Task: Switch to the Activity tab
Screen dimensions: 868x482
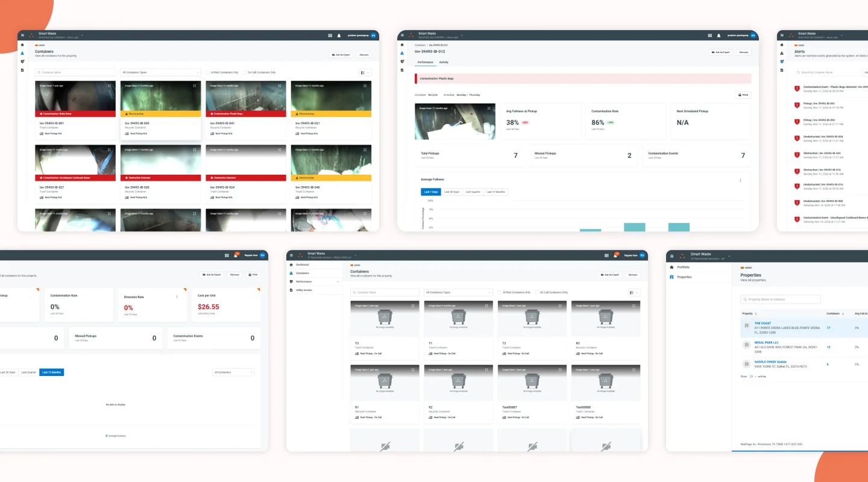Action: coord(443,62)
